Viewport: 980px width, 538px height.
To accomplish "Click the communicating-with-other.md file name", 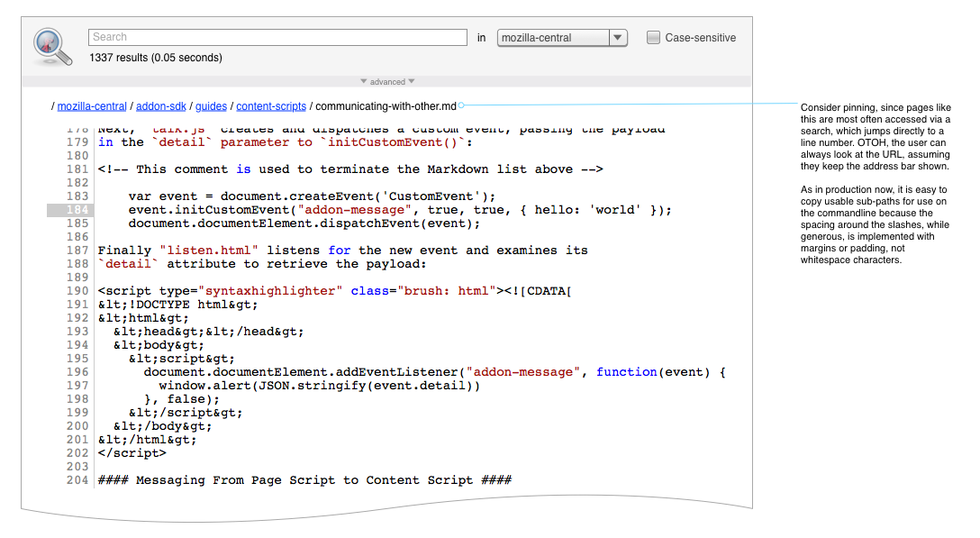I will 386,106.
